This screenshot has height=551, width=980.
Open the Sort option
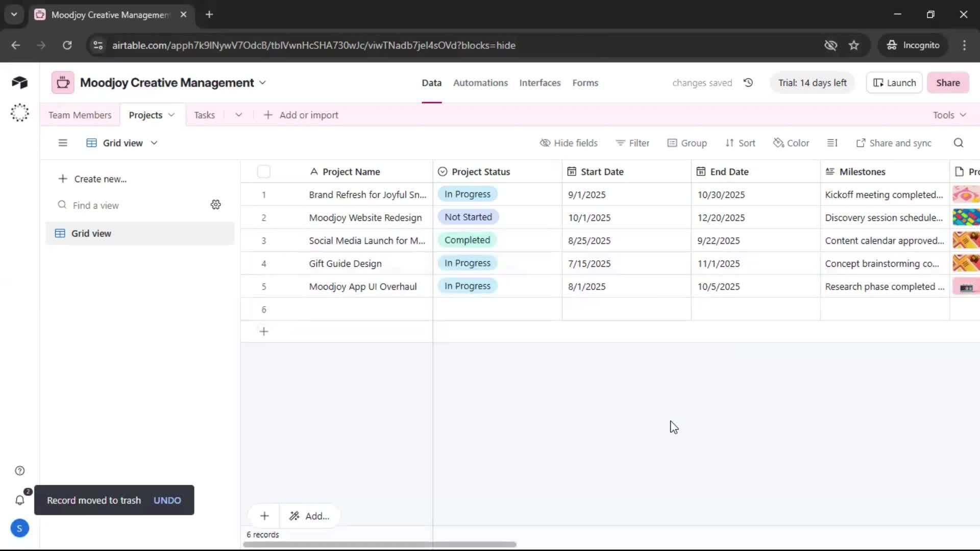pos(740,143)
